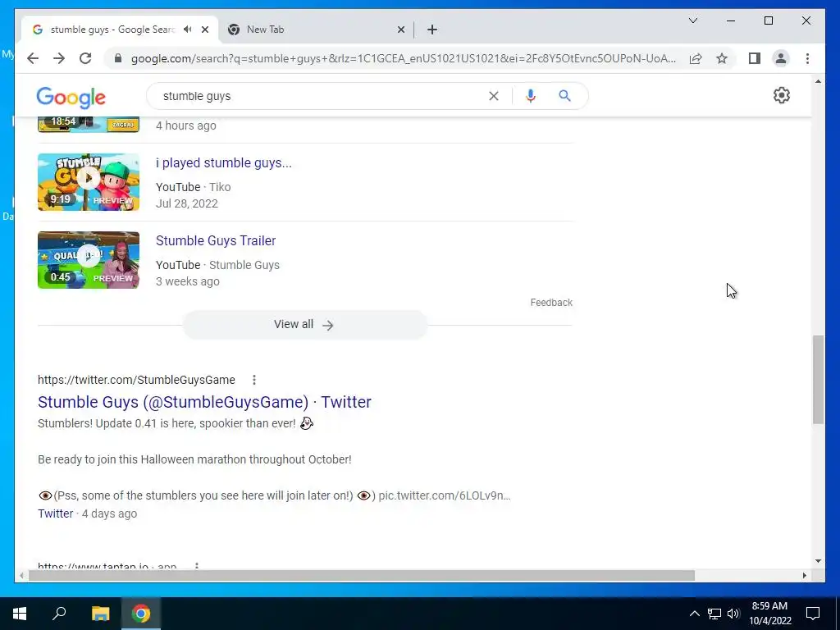This screenshot has height=630, width=840.
Task: Click the '3 weeks ago' text
Action: tap(188, 281)
